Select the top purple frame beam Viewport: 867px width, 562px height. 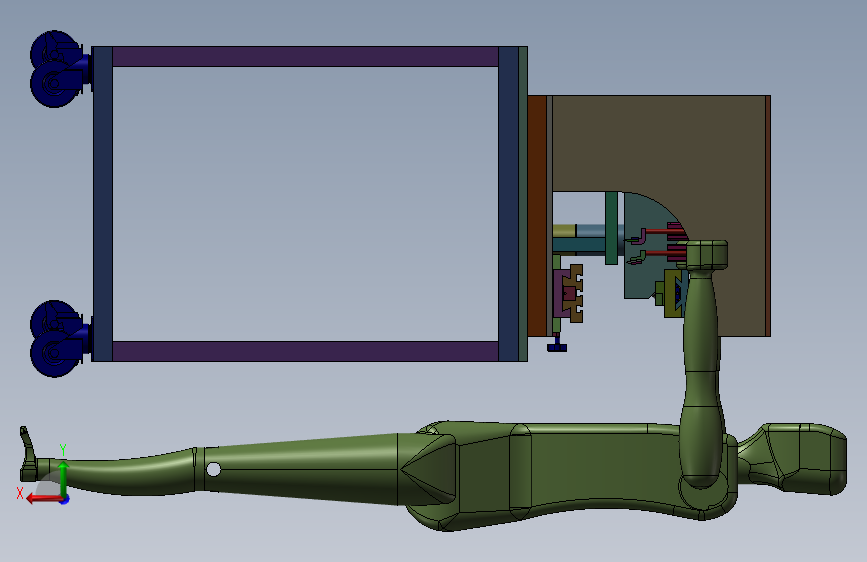tap(305, 56)
